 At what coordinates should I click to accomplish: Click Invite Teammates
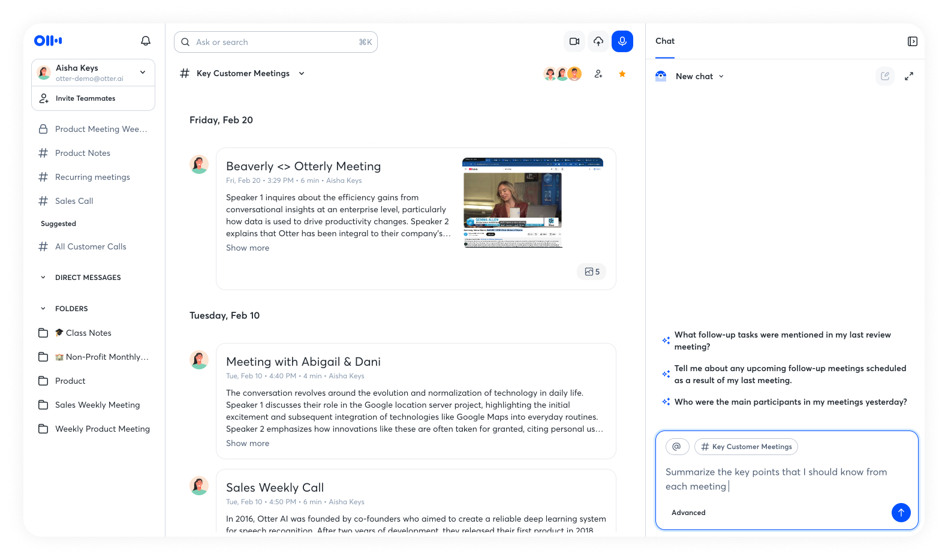(x=85, y=98)
